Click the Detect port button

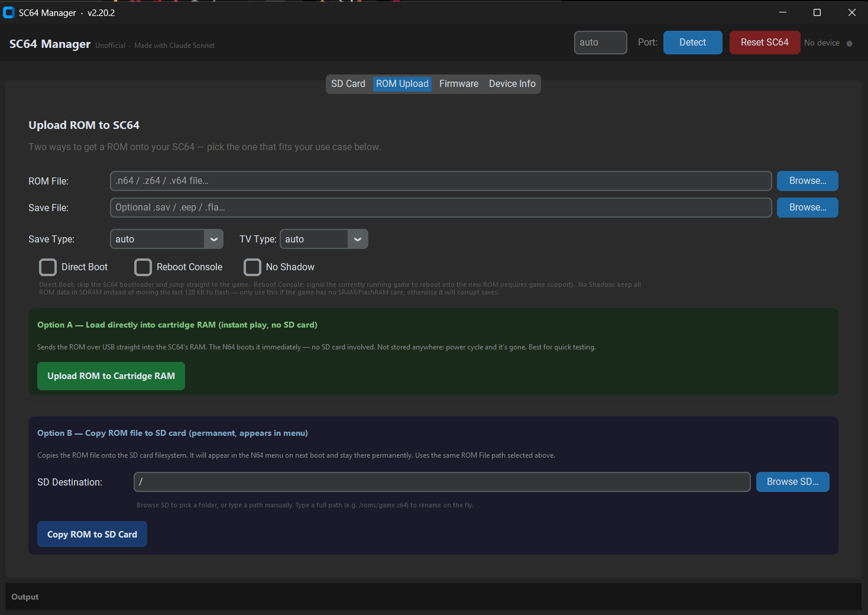click(693, 43)
